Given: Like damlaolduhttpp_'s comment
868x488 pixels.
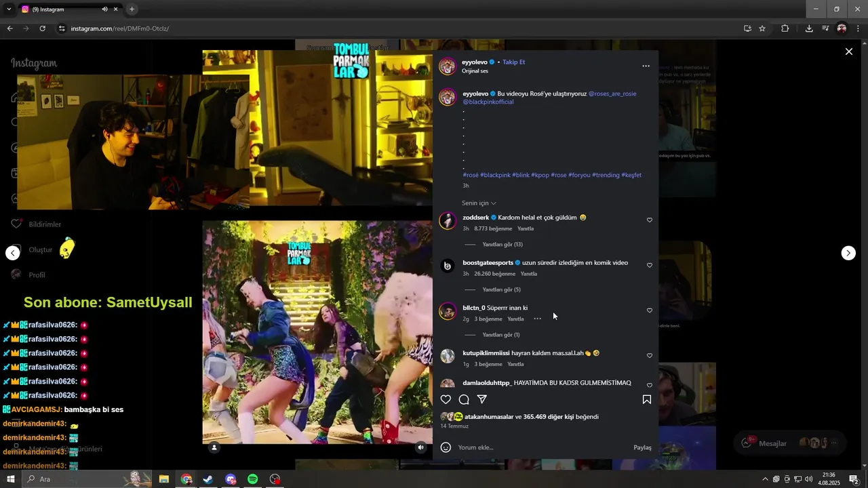Looking at the screenshot, I should click(649, 386).
